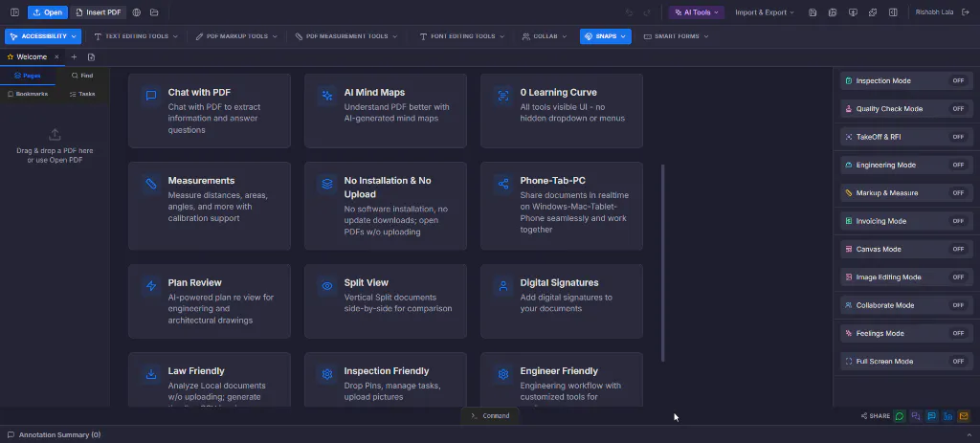Open PDF Measurement Tools dropdown
Image resolution: width=980 pixels, height=443 pixels.
pyautogui.click(x=346, y=36)
